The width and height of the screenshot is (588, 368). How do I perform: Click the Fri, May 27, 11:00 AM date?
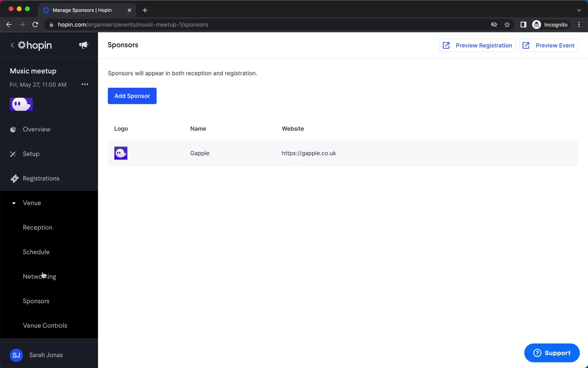click(38, 85)
